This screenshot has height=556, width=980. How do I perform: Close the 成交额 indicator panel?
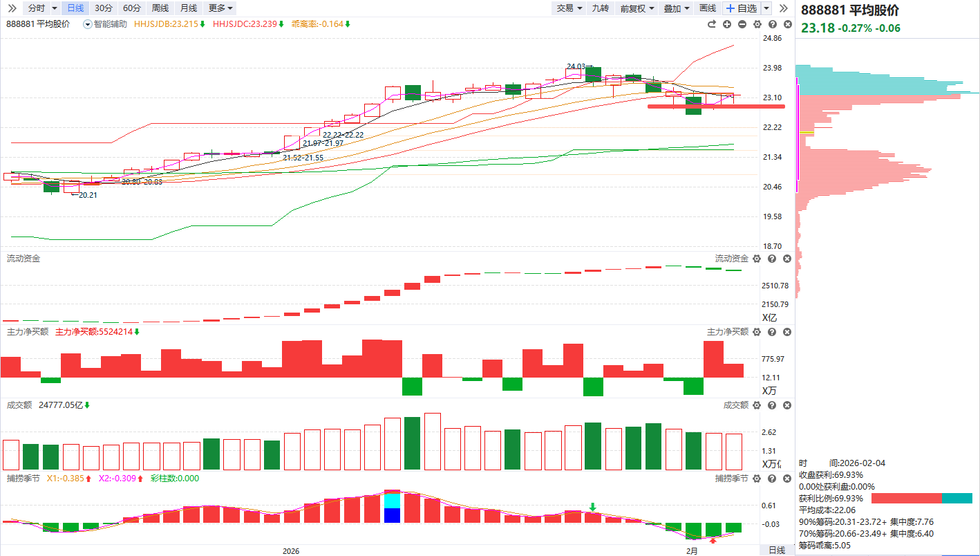(787, 405)
